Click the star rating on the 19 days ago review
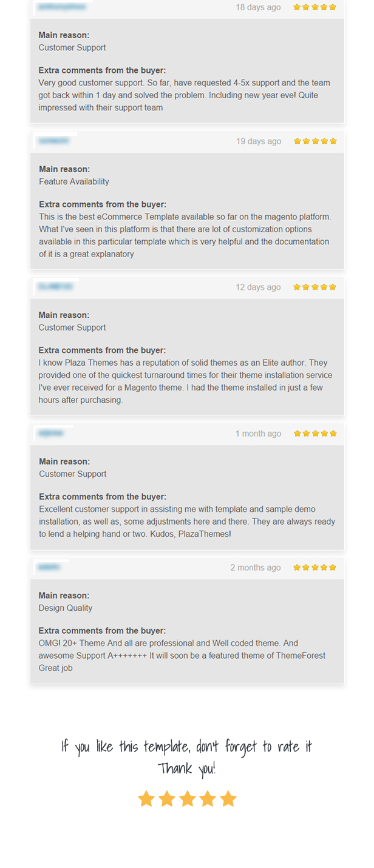Viewport: 374px width, 868px height. 315,141
